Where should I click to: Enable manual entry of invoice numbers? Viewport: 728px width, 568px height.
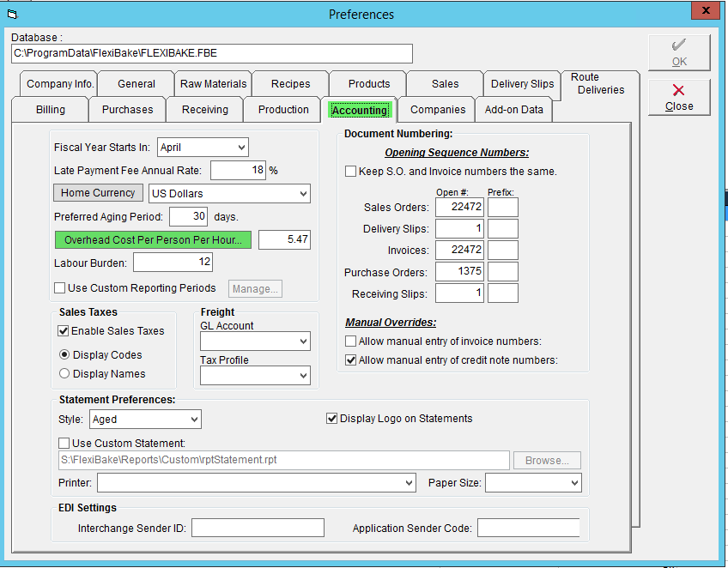350,341
